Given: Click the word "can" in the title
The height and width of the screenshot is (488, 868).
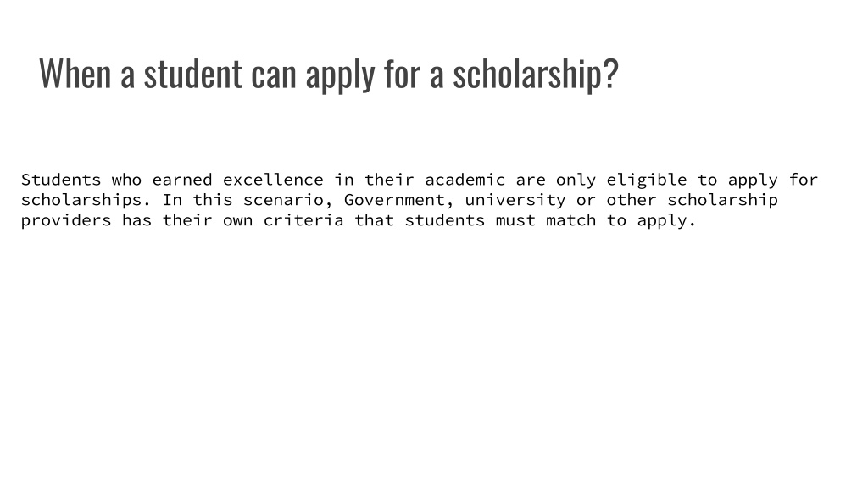Looking at the screenshot, I should 274,75.
